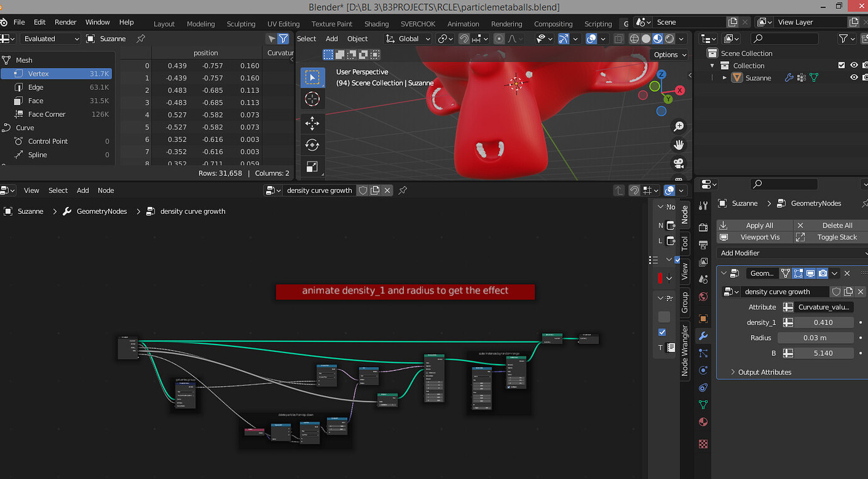The width and height of the screenshot is (868, 479).
Task: Switch to the SVERCHOK workspace tab
Action: pyautogui.click(x=418, y=24)
